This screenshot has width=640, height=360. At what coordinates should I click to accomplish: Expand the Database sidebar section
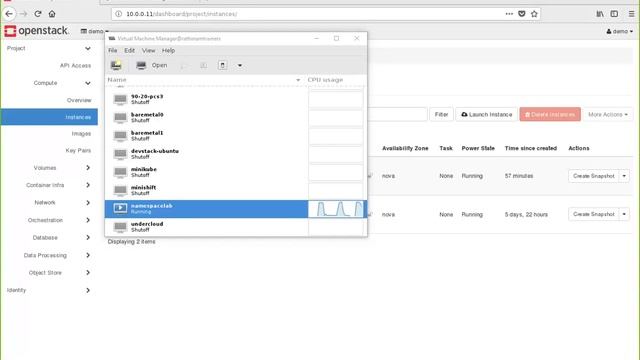pyautogui.click(x=88, y=238)
